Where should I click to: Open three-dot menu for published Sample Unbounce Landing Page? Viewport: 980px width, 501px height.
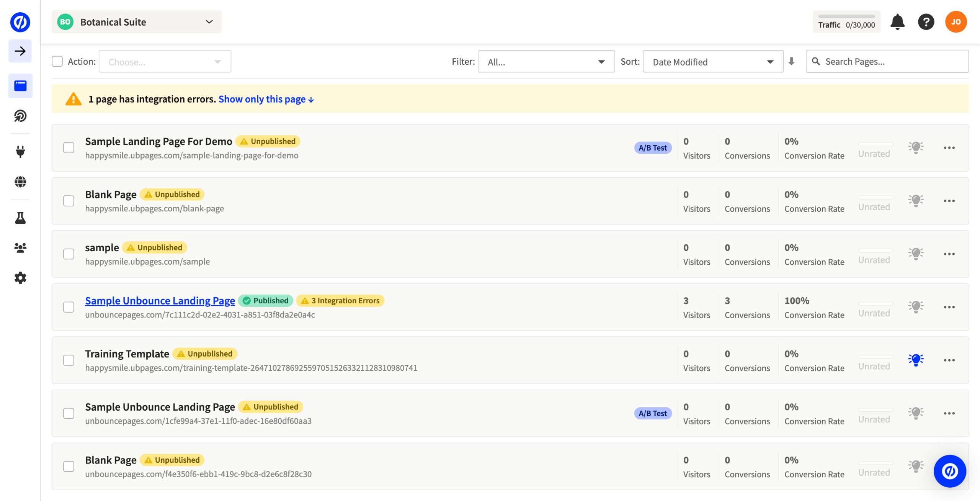949,307
